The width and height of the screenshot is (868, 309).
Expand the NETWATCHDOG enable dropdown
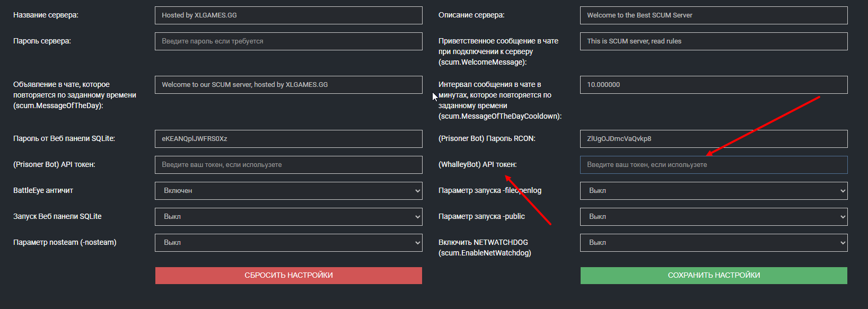coord(714,243)
